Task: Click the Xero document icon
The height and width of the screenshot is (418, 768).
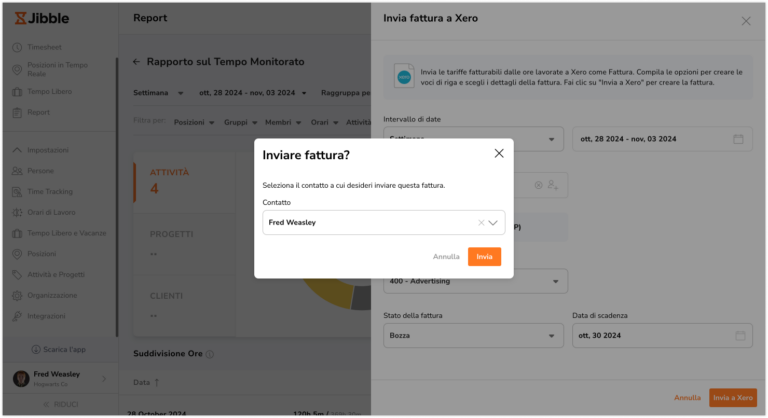Action: (404, 76)
